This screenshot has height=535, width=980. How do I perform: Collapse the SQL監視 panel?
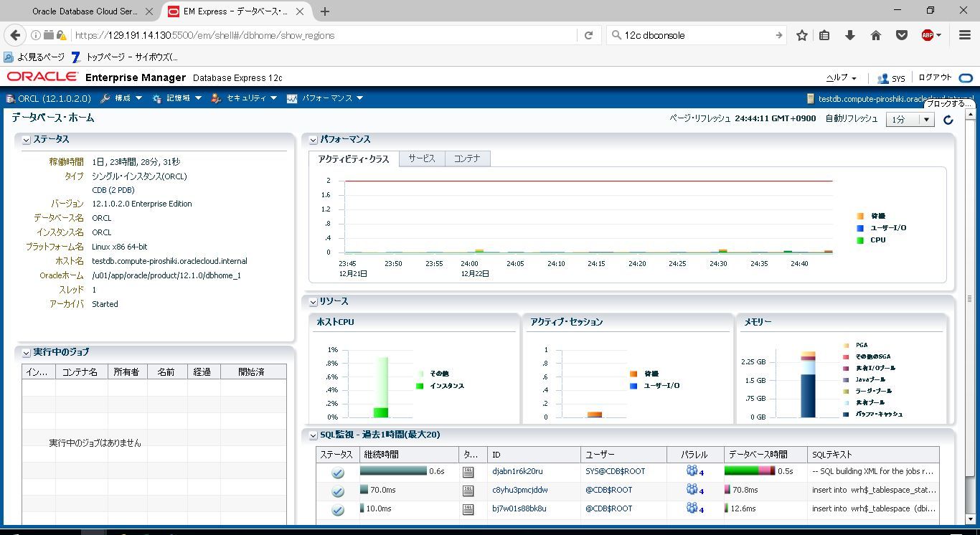(x=314, y=435)
